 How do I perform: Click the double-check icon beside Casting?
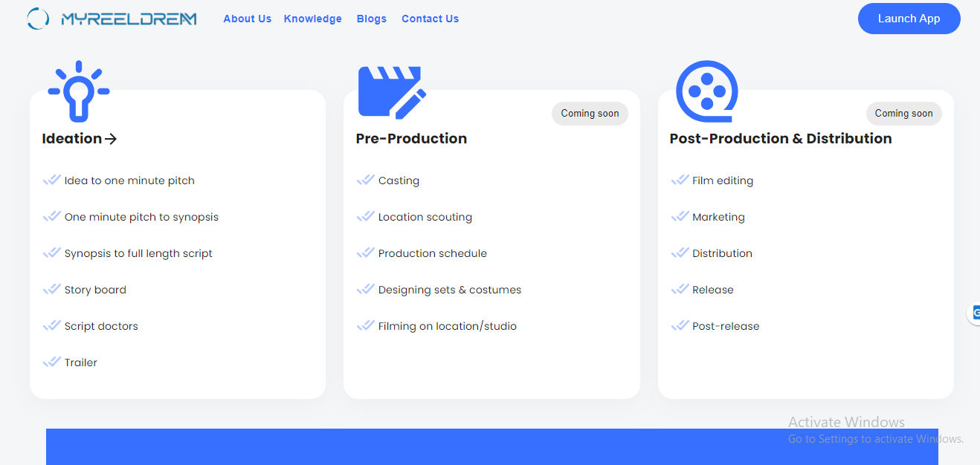click(365, 181)
